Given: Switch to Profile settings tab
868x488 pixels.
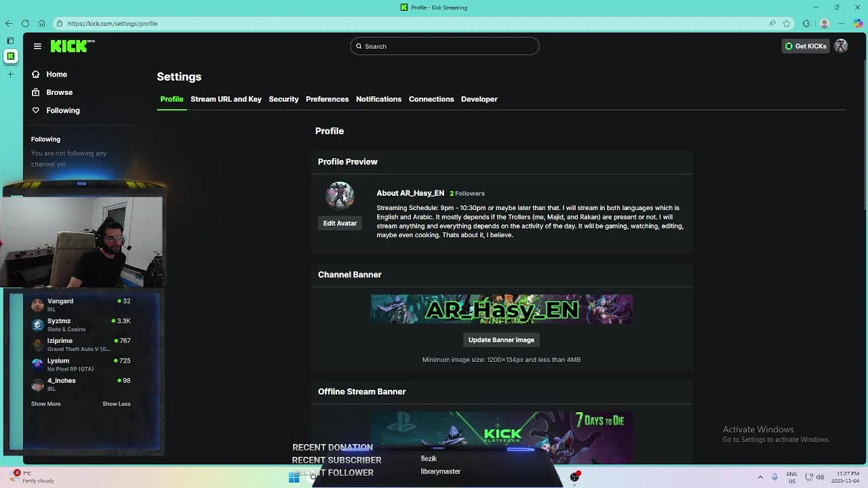Looking at the screenshot, I should pos(172,99).
